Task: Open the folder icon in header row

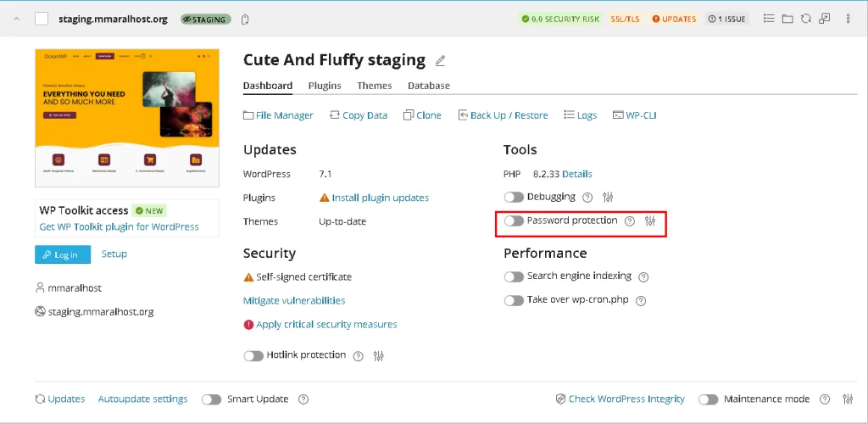Action: [x=787, y=19]
